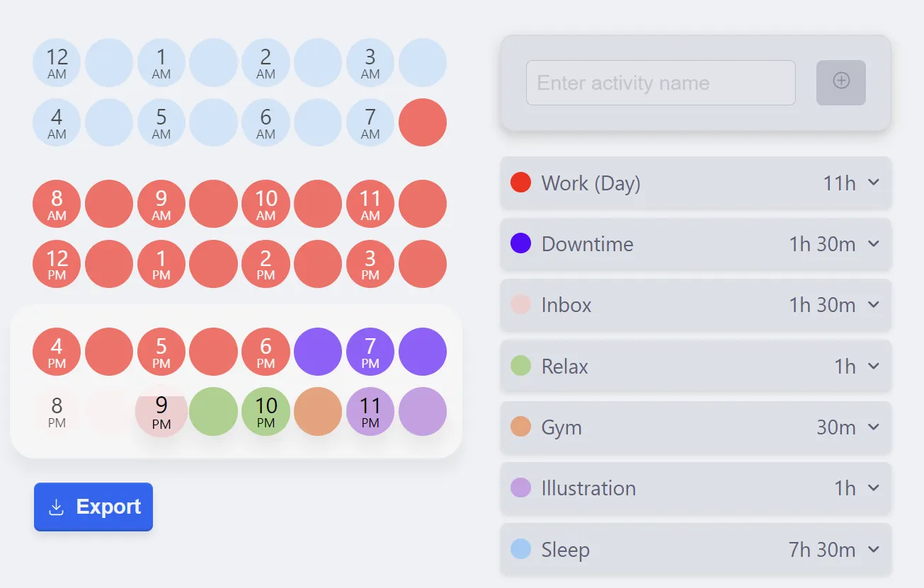Screen dimensions: 924x588
Task: Select the Inbox activity label
Action: point(566,305)
